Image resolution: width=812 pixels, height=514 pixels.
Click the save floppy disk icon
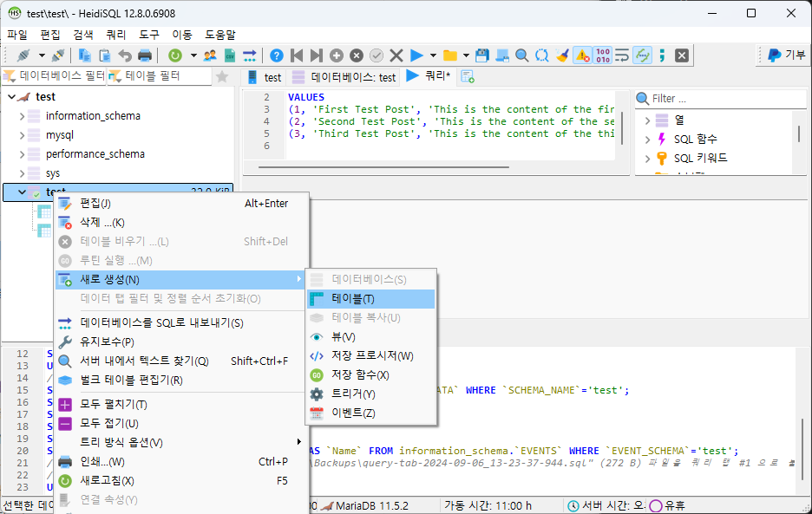point(482,55)
